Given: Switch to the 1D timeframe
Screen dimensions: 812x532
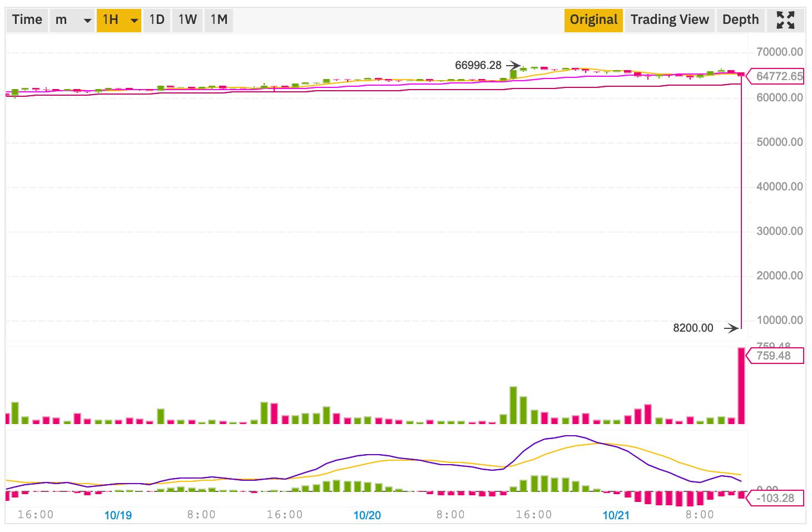Looking at the screenshot, I should point(157,19).
